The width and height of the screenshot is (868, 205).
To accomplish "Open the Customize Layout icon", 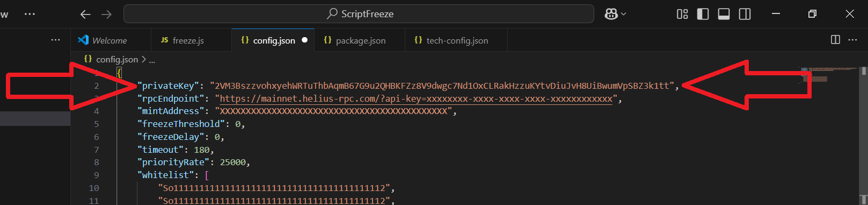I will pyautogui.click(x=682, y=14).
